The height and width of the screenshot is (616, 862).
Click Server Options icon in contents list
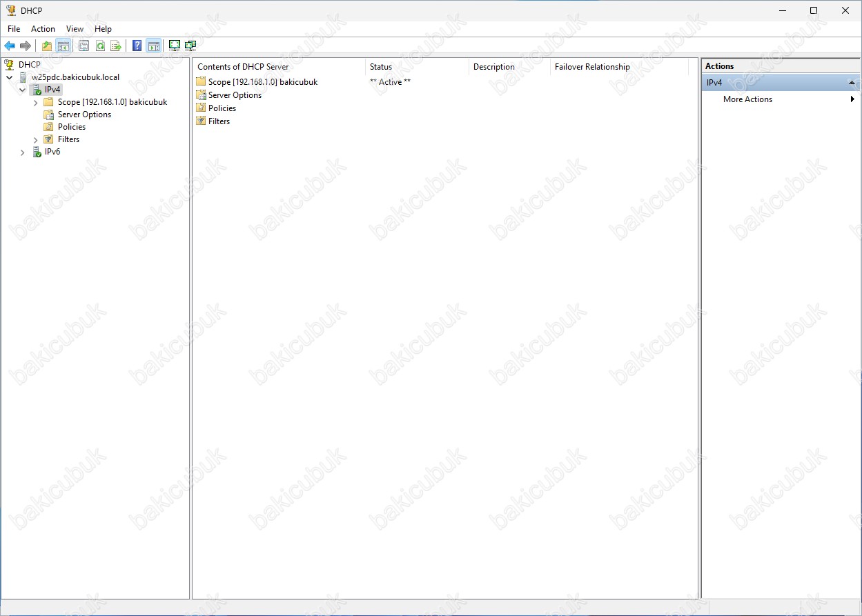[x=201, y=95]
